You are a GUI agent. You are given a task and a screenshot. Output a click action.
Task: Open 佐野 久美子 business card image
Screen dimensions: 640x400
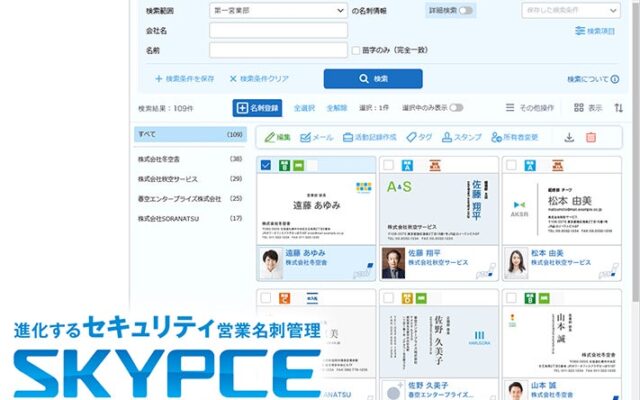(439, 342)
